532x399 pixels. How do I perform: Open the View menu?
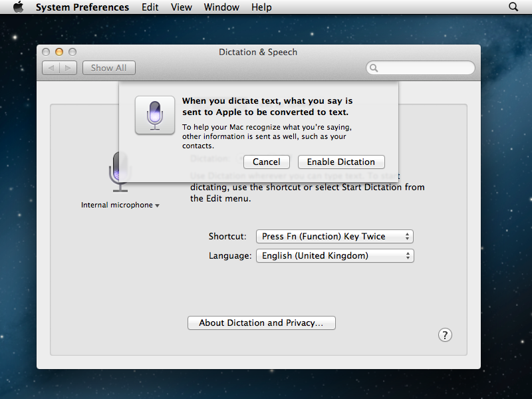(x=181, y=7)
